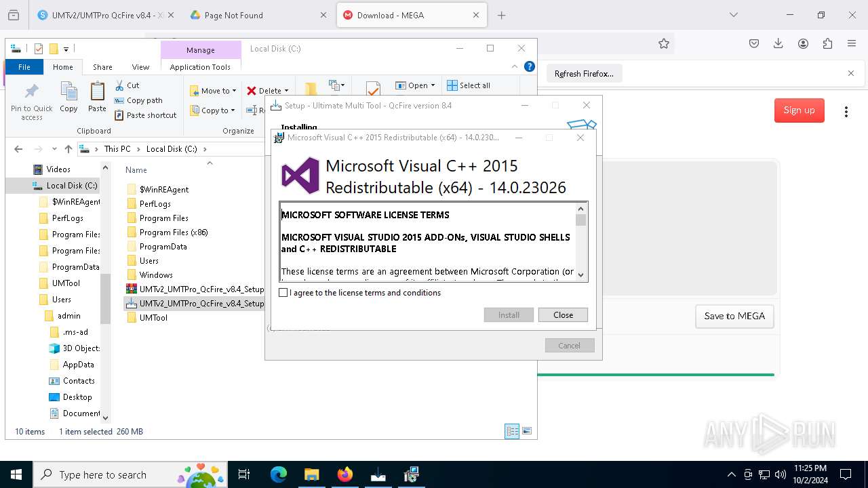Click the license text scrollbar up arrow
This screenshot has height=488, width=868.
coord(581,209)
